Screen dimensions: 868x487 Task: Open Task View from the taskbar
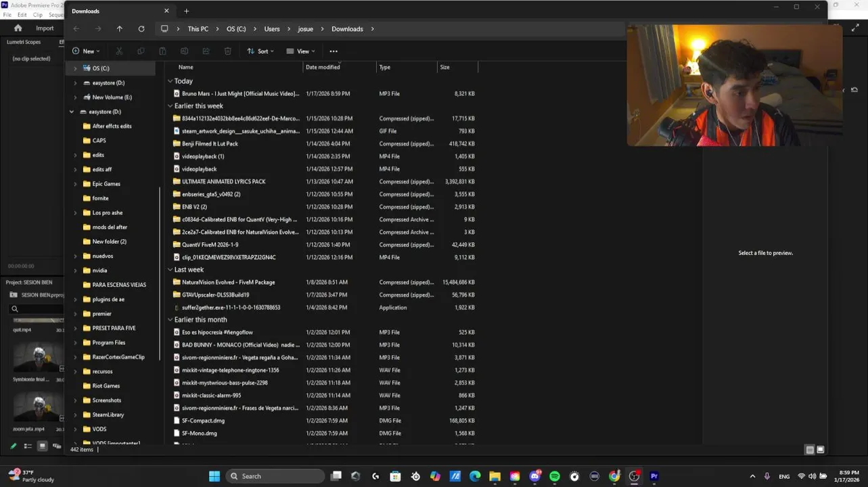pyautogui.click(x=336, y=476)
